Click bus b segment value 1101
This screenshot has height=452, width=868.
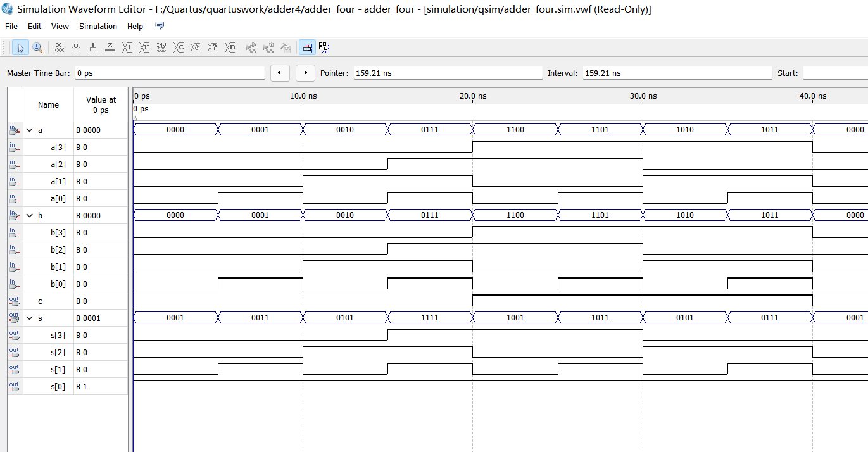point(600,215)
